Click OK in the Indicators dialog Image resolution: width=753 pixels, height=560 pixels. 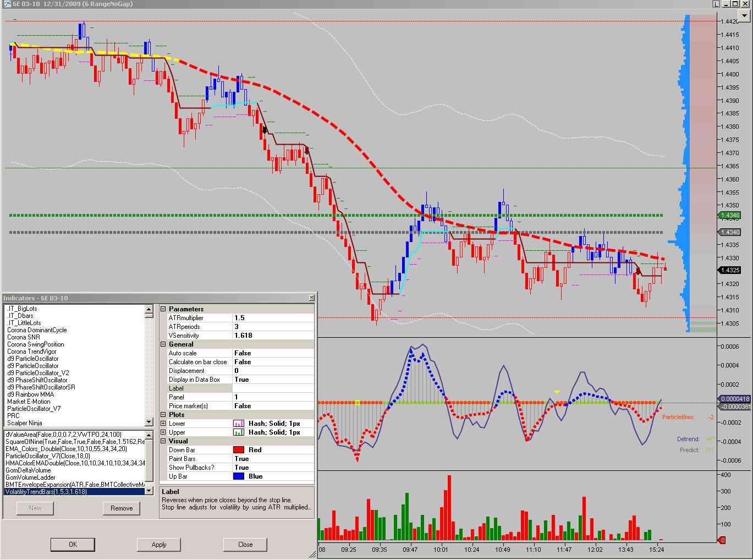[73, 545]
